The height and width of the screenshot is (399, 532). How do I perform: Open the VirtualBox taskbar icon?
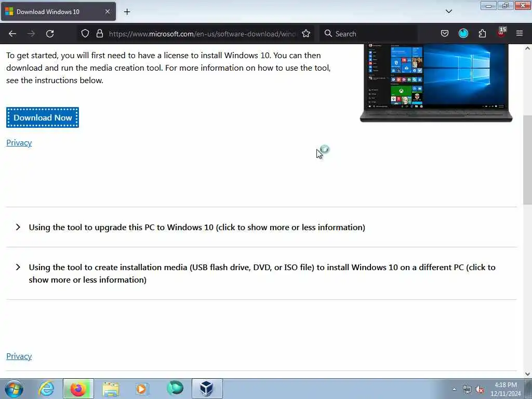tap(207, 389)
